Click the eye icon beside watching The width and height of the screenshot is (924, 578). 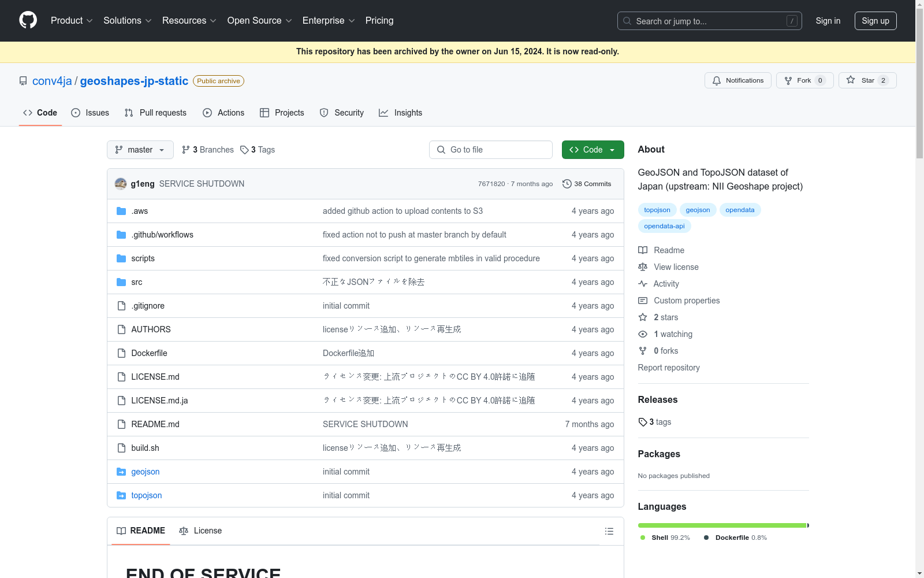point(643,334)
